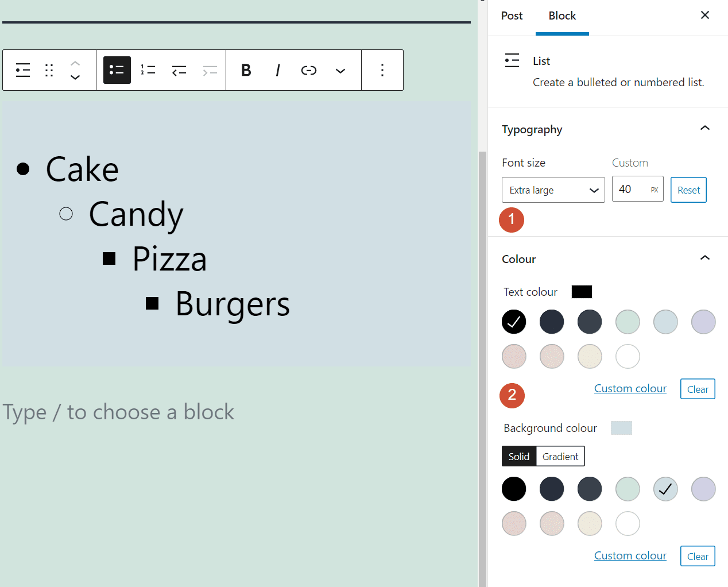Switch text colour fill to Gradient
This screenshot has width=728, height=587.
click(x=560, y=456)
